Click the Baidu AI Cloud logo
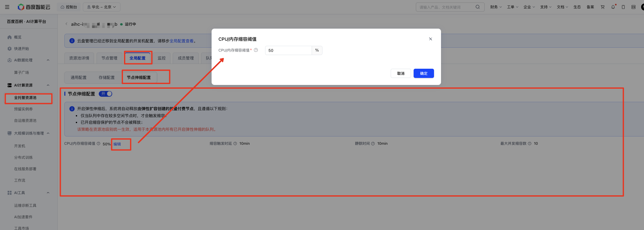 click(x=34, y=7)
